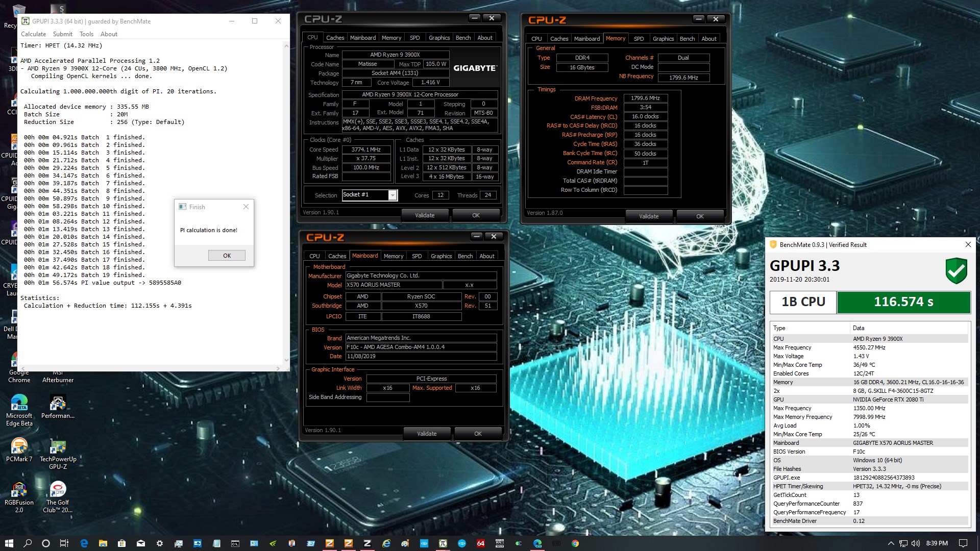Open About tab in Mainboard CPU-Z window
This screenshot has height=551, width=980.
486,256
